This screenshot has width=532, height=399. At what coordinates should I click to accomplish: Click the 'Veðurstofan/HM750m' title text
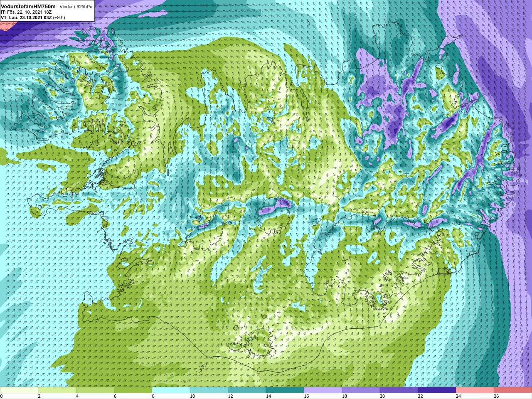(x=28, y=7)
